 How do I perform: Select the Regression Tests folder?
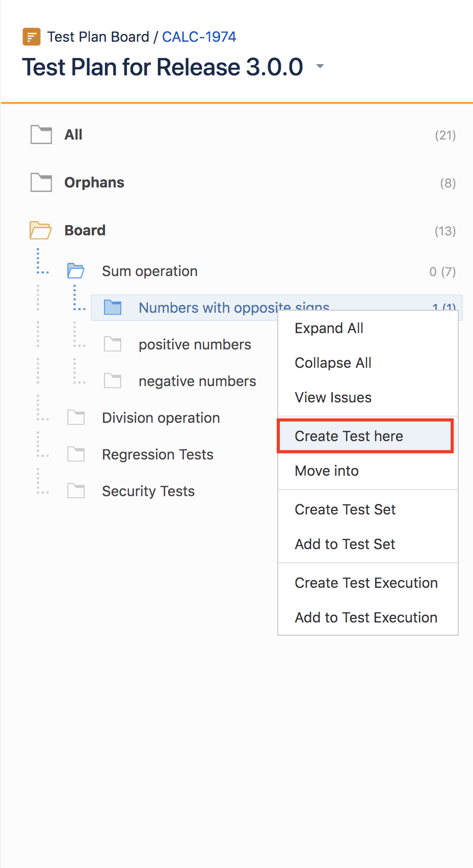157,454
